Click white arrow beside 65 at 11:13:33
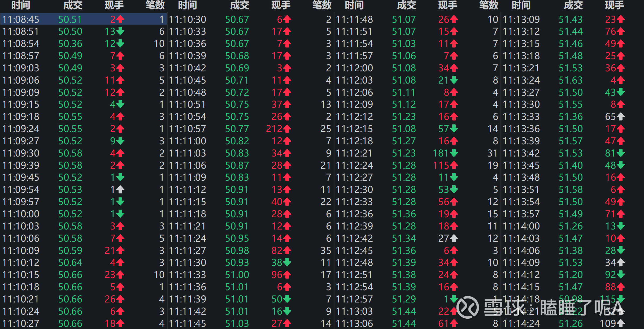 click(621, 116)
